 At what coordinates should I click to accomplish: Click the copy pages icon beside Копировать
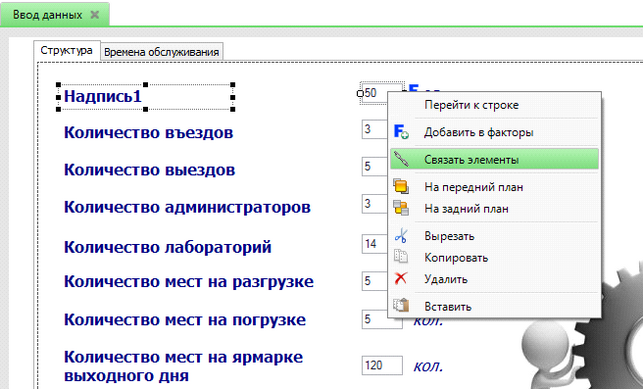(401, 257)
